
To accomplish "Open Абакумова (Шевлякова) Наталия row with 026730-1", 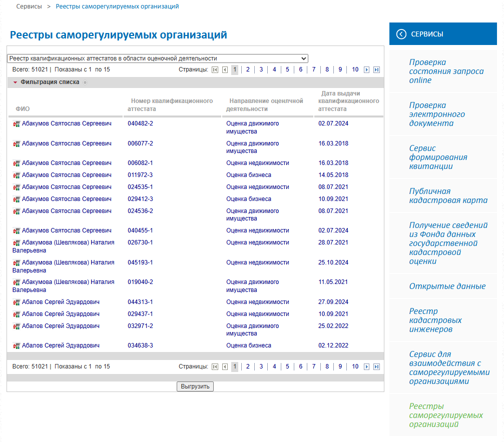I will 64,246.
